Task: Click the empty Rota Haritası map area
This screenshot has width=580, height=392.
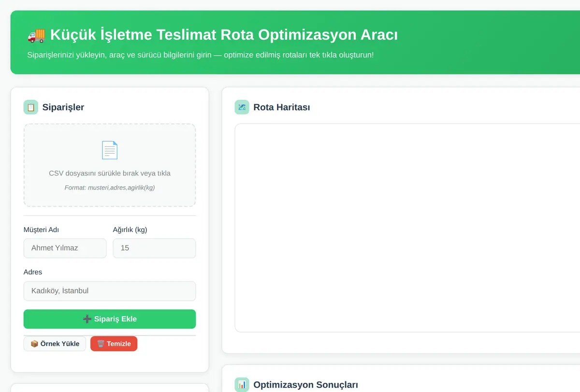Action: pyautogui.click(x=407, y=228)
